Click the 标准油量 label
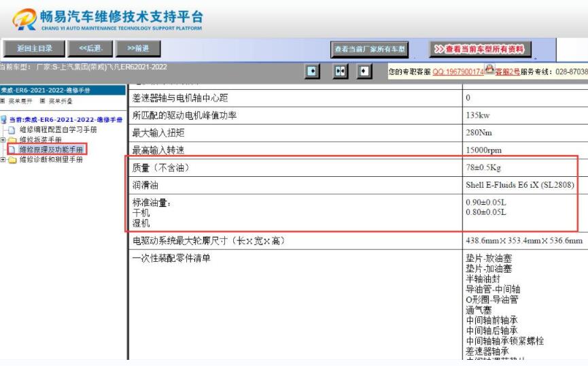Image resolution: width=588 pixels, height=366 pixels. (x=152, y=203)
